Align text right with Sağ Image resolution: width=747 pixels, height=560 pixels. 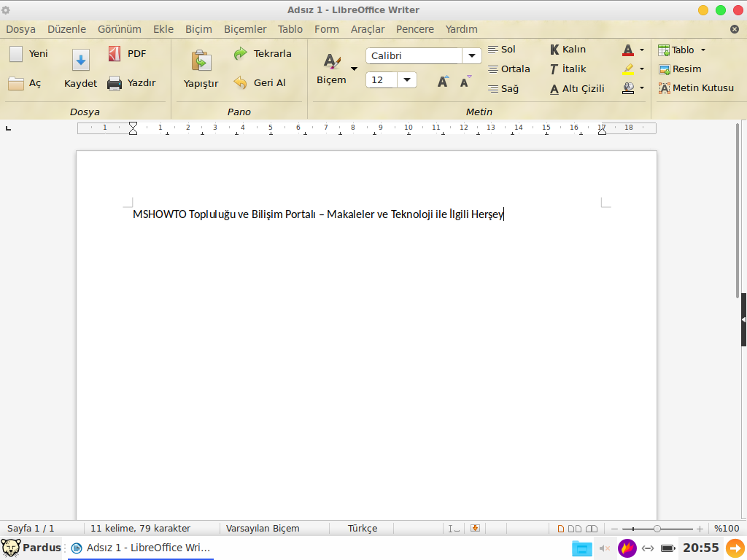coord(503,88)
